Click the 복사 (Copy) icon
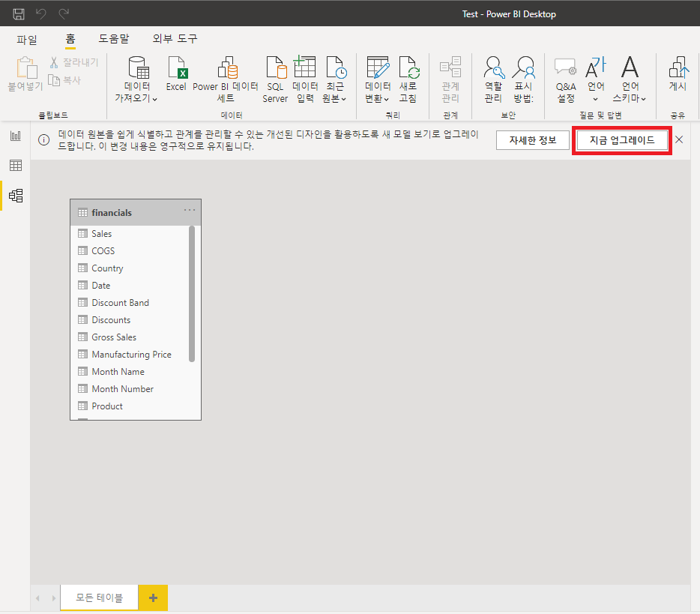 coord(54,80)
